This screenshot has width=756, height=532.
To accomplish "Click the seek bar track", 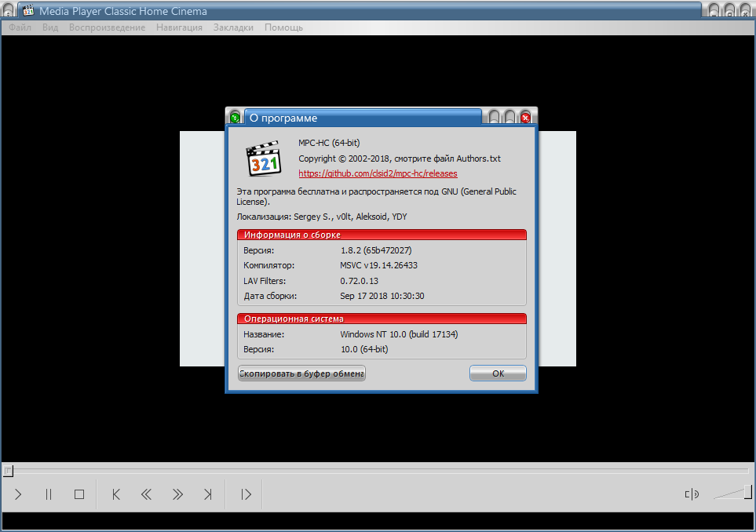I will click(x=378, y=470).
